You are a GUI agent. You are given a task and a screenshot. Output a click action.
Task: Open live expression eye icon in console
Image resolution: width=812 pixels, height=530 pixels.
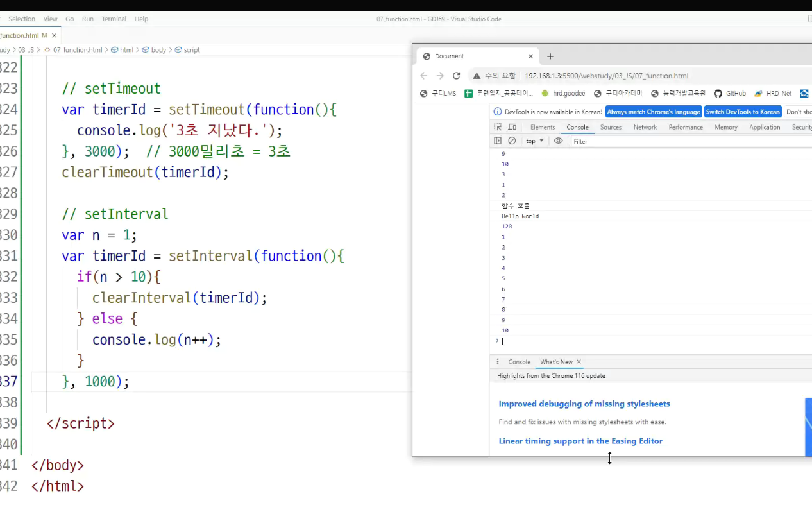pos(559,141)
